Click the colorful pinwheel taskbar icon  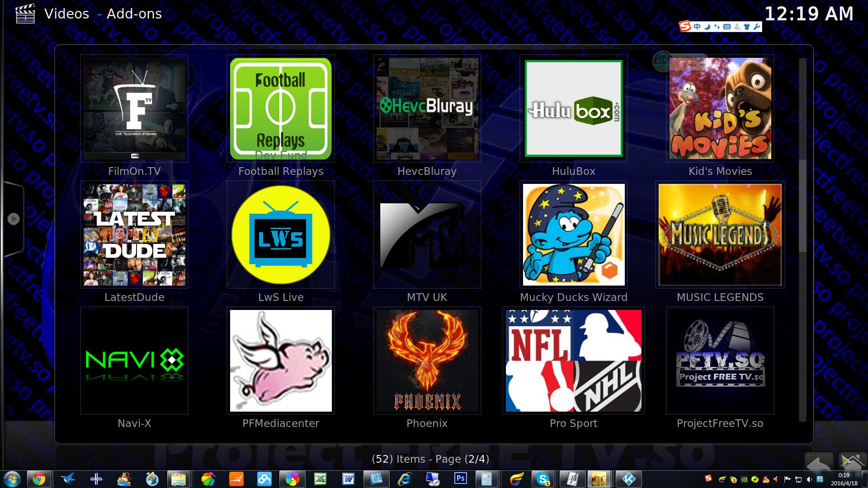292,479
